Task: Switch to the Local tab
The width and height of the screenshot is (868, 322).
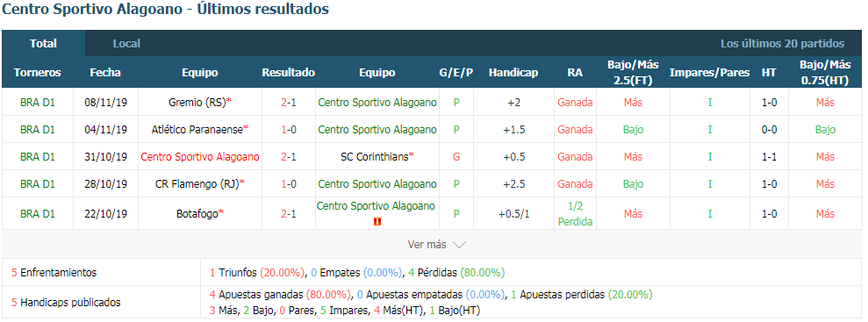Action: click(x=126, y=43)
